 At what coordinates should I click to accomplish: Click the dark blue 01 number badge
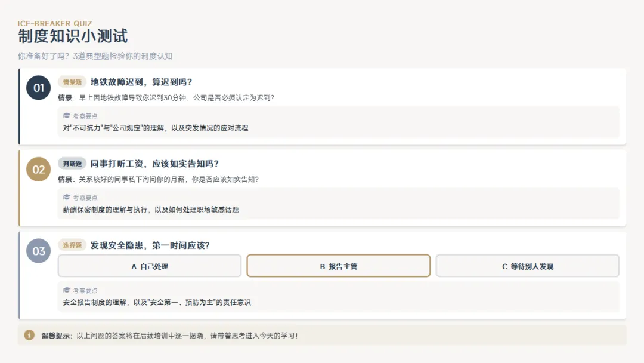click(x=38, y=88)
